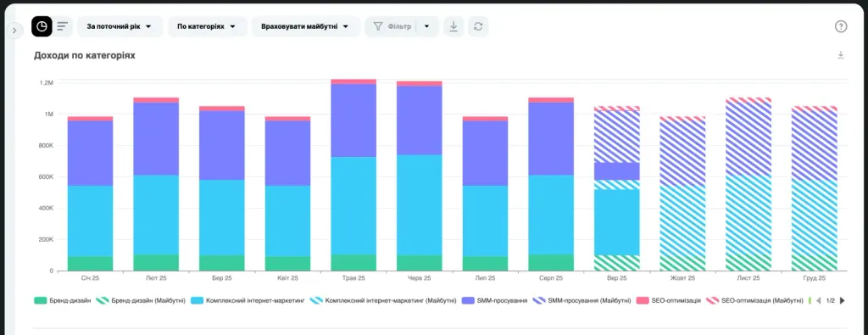Click the Фільтр button
Image resolution: width=868 pixels, height=335 pixels.
pyautogui.click(x=392, y=26)
